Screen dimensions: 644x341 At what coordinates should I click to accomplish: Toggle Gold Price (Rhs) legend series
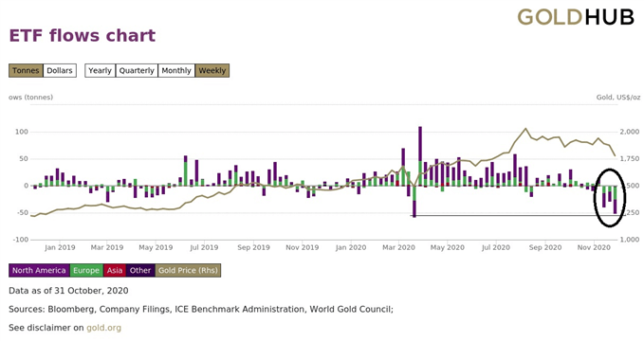[x=188, y=270]
